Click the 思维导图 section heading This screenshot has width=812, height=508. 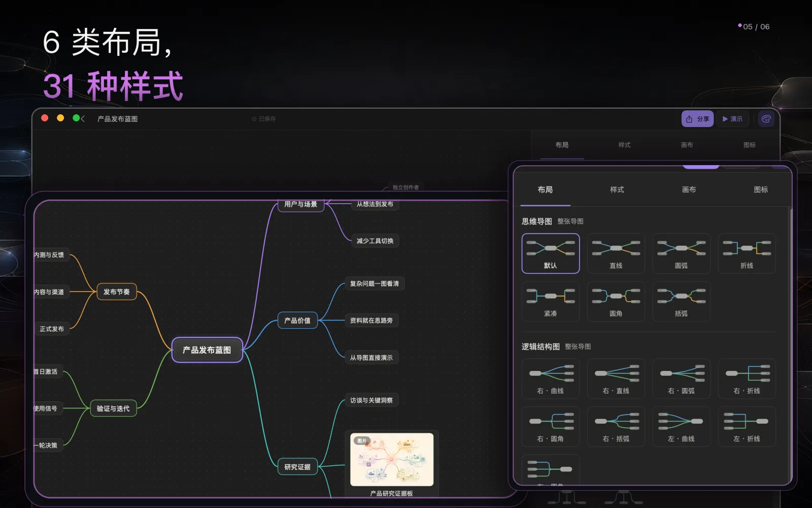(x=537, y=221)
